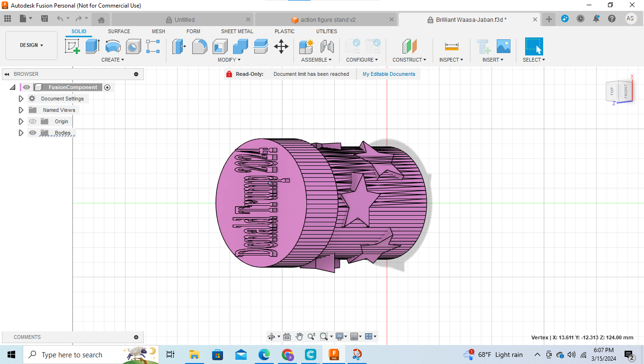
Task: Click the Display Settings monitor icon
Action: click(339, 337)
